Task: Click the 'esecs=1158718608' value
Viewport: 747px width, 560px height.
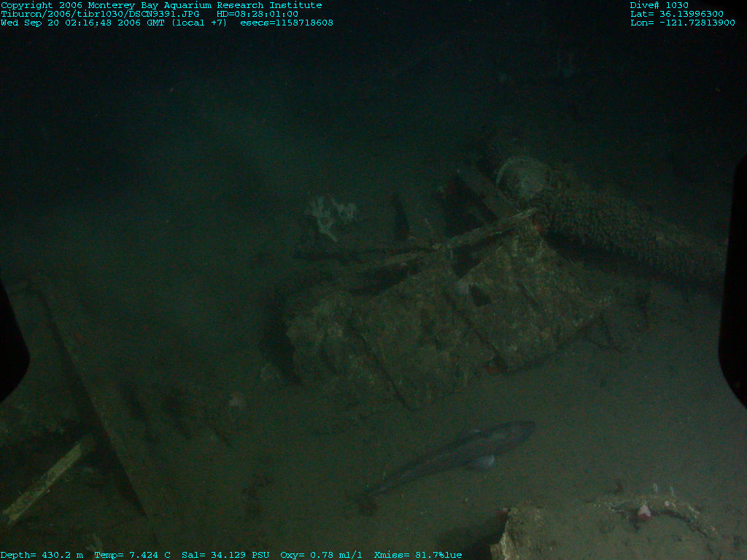Action: (x=287, y=23)
